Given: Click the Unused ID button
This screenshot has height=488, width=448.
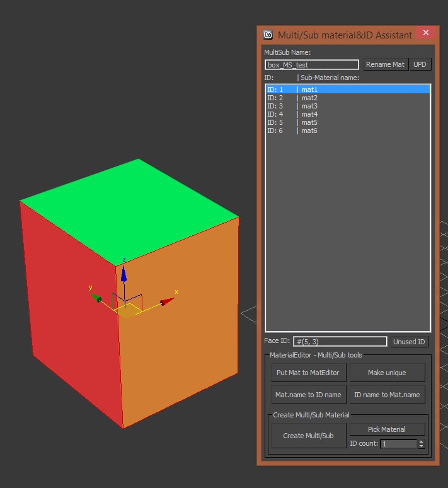Looking at the screenshot, I should [410, 342].
